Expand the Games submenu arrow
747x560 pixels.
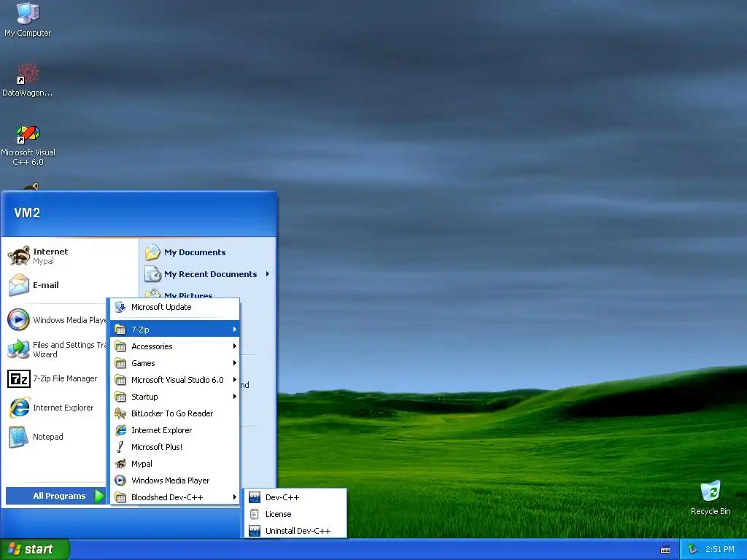(x=234, y=363)
